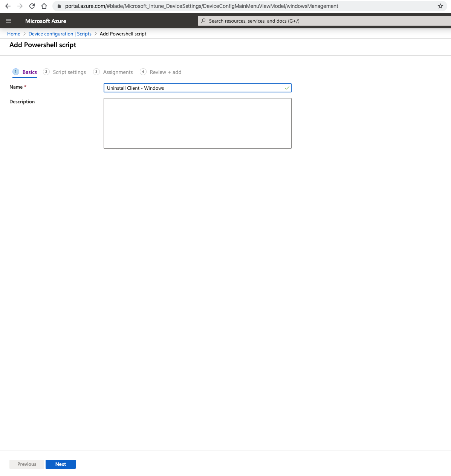The width and height of the screenshot is (451, 476).
Task: Bookmark this page using the star icon
Action: 440,6
